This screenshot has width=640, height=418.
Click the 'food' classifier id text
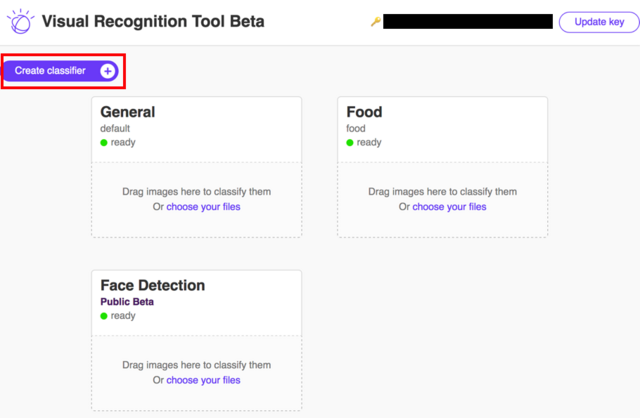(356, 129)
